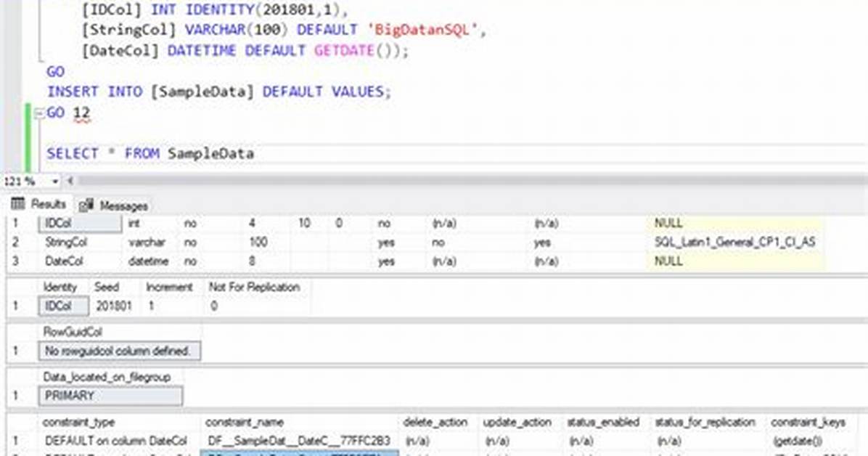This screenshot has height=456, width=868.
Task: Click the constraint_type column header
Action: (x=78, y=422)
